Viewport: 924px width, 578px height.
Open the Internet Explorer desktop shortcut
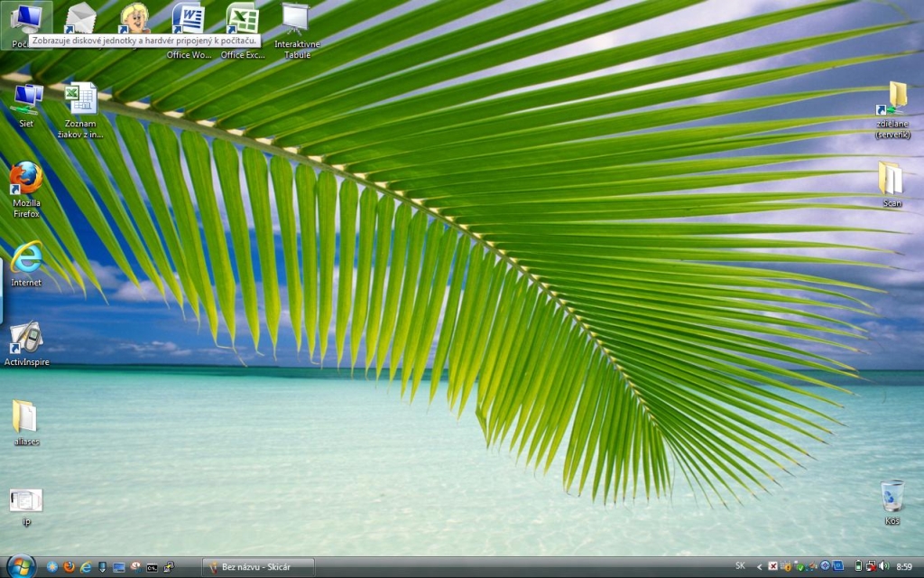point(26,258)
